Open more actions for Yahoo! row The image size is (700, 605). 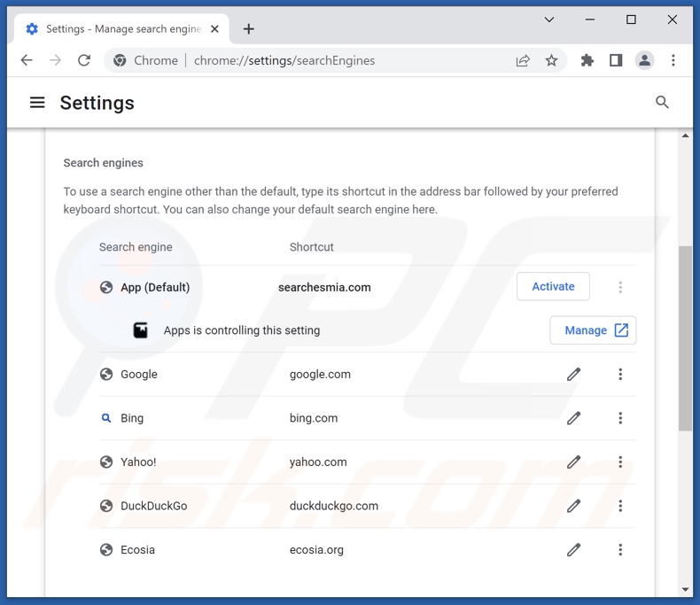[x=620, y=462]
